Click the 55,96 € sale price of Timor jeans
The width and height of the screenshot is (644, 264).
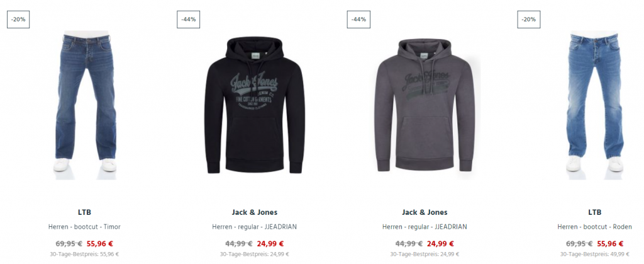pos(100,243)
